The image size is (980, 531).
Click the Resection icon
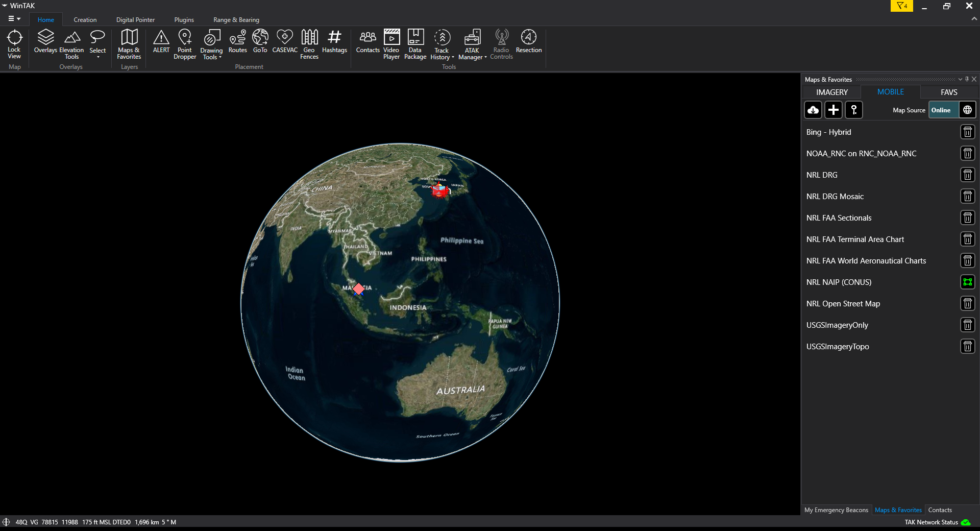coord(529,41)
